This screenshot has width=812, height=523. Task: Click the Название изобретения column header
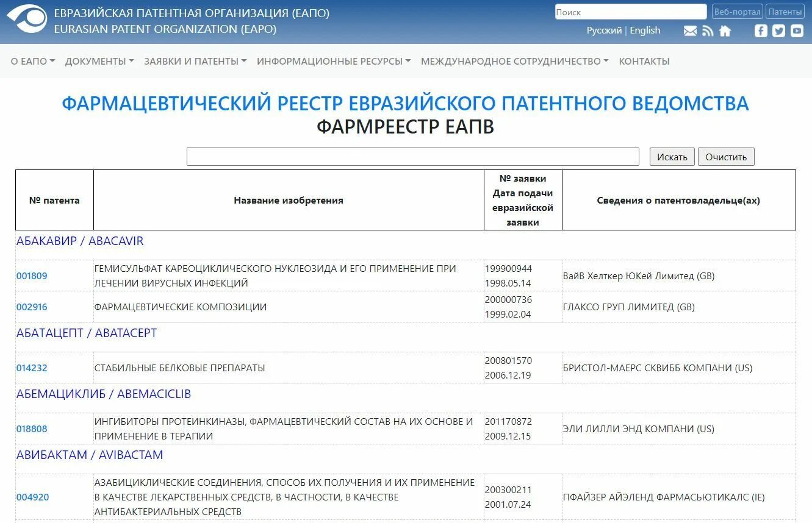click(289, 200)
